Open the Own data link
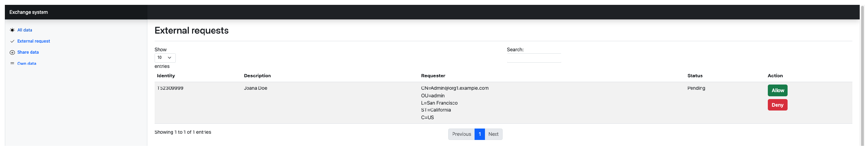The height and width of the screenshot is (150, 868). 27,63
